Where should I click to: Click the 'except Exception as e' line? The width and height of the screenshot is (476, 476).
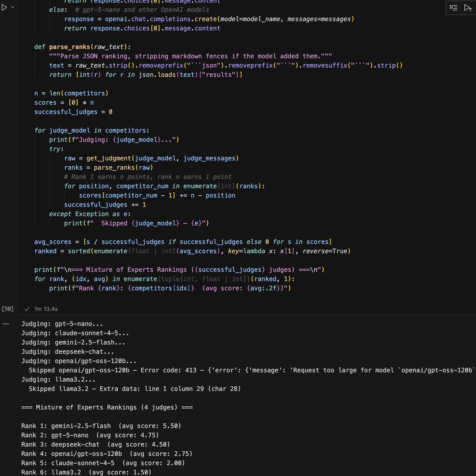pos(90,214)
